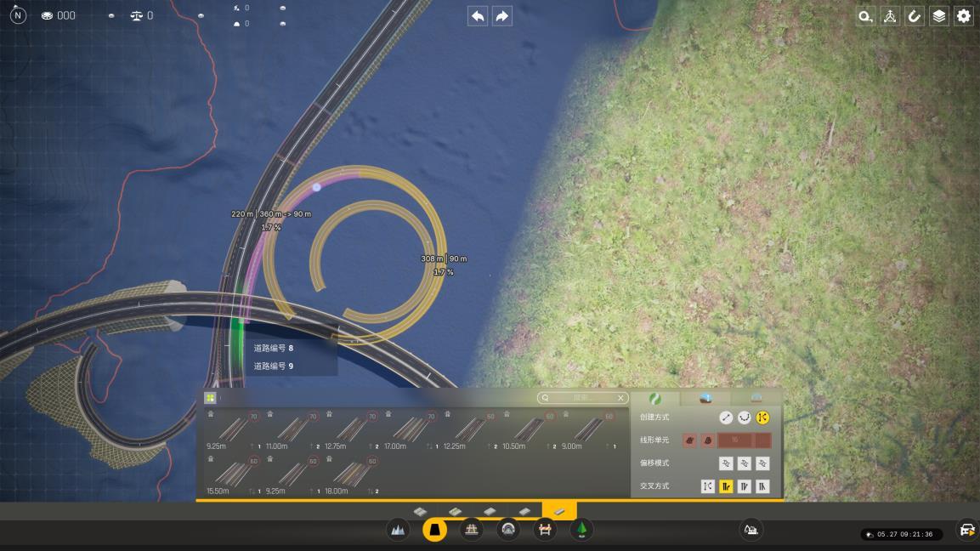Select the 15.50m road type
The image size is (980, 551).
[233, 475]
